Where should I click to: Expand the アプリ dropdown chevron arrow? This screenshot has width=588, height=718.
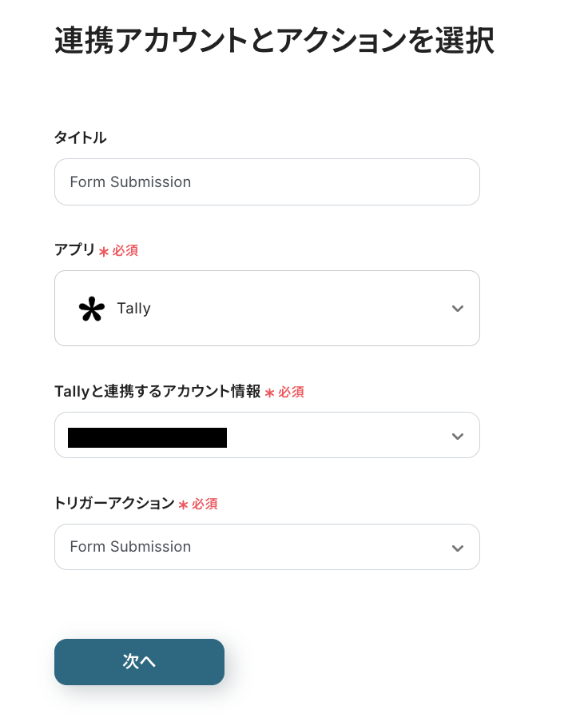[x=457, y=309]
